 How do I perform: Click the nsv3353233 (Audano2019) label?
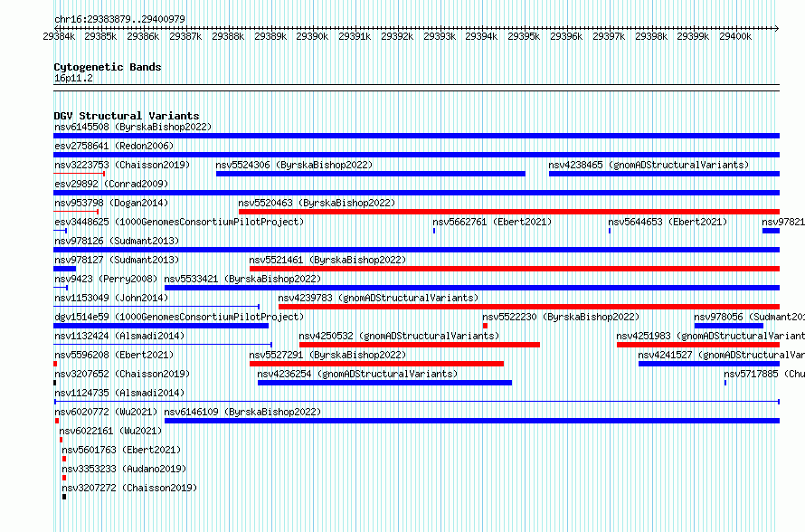point(124,469)
